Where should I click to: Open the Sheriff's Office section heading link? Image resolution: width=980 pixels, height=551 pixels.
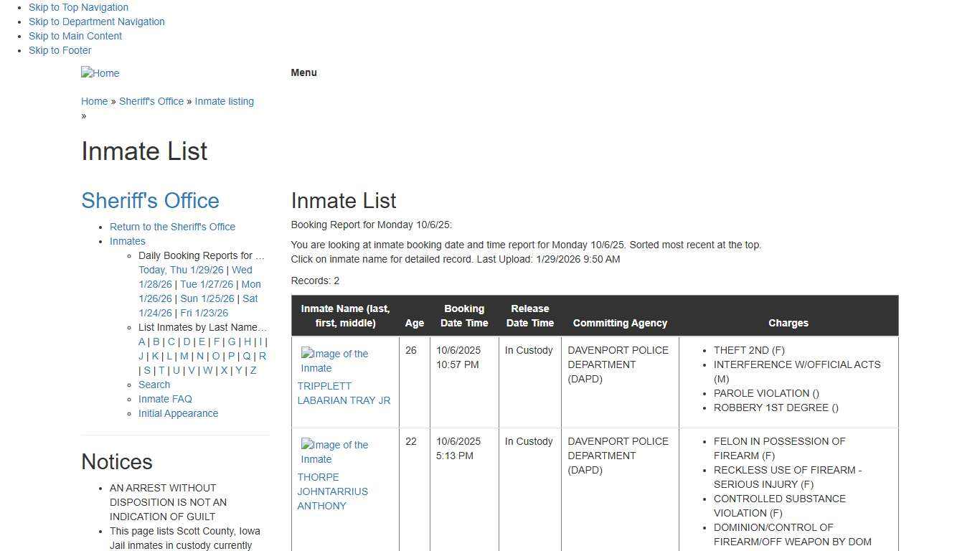(x=150, y=200)
